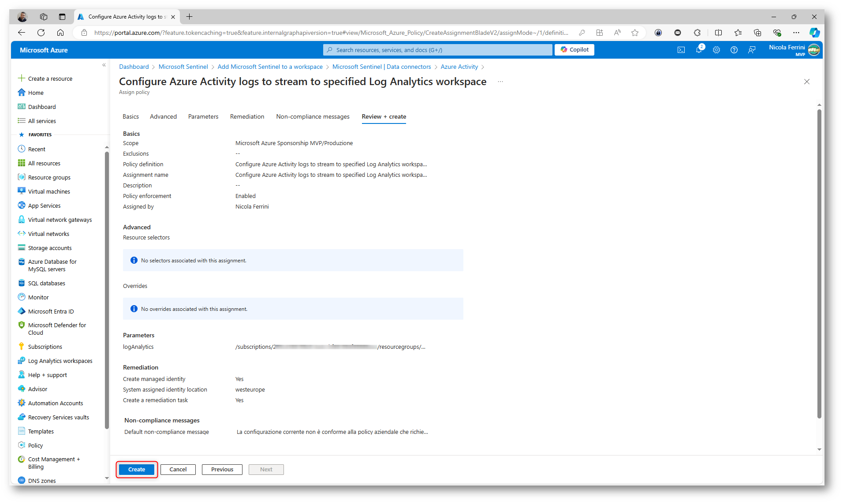This screenshot has height=504, width=843.
Task: Go to Dashboard breadcrumb link
Action: pos(134,67)
